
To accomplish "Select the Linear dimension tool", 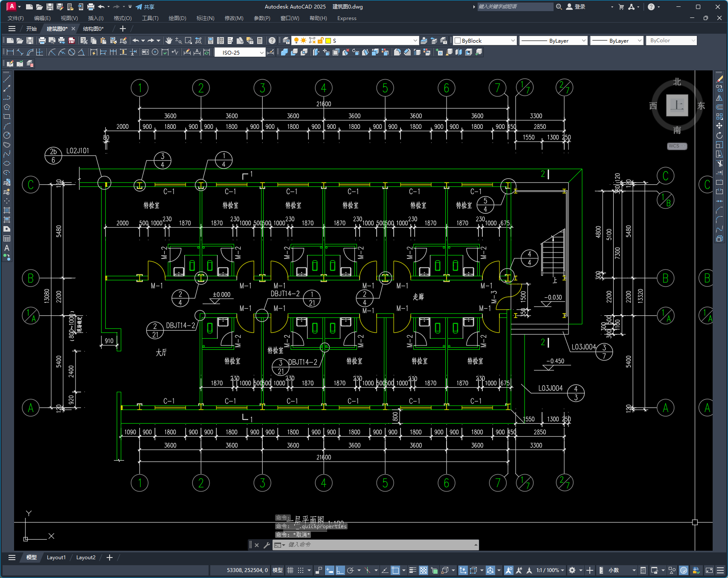I will (10, 52).
